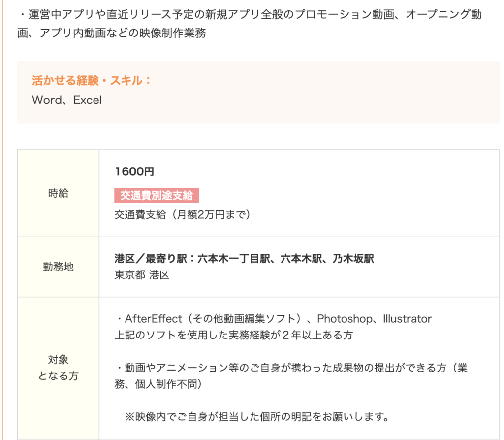Click the 乃木坂駅 station name text

(x=353, y=259)
